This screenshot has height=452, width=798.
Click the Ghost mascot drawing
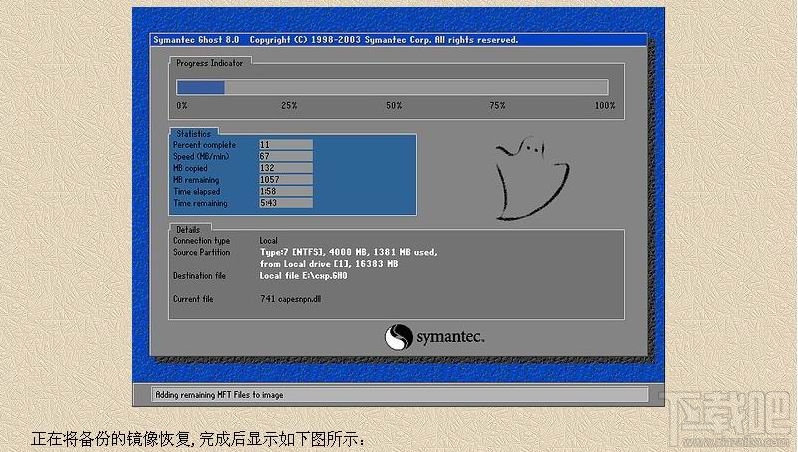coord(532,179)
